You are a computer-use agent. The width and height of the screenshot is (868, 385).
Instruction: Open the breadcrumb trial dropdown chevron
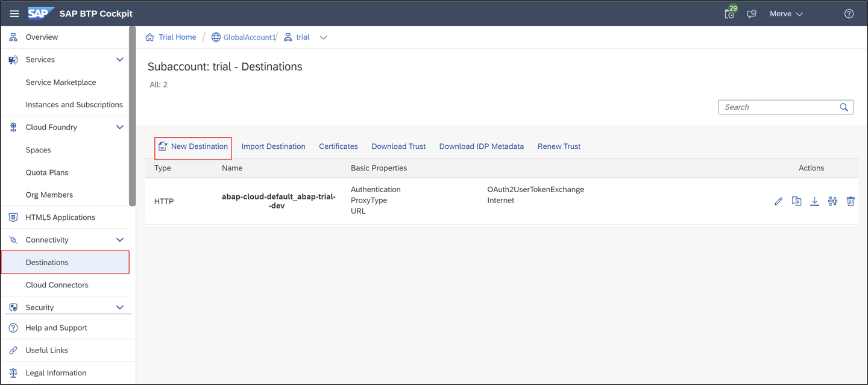324,37
